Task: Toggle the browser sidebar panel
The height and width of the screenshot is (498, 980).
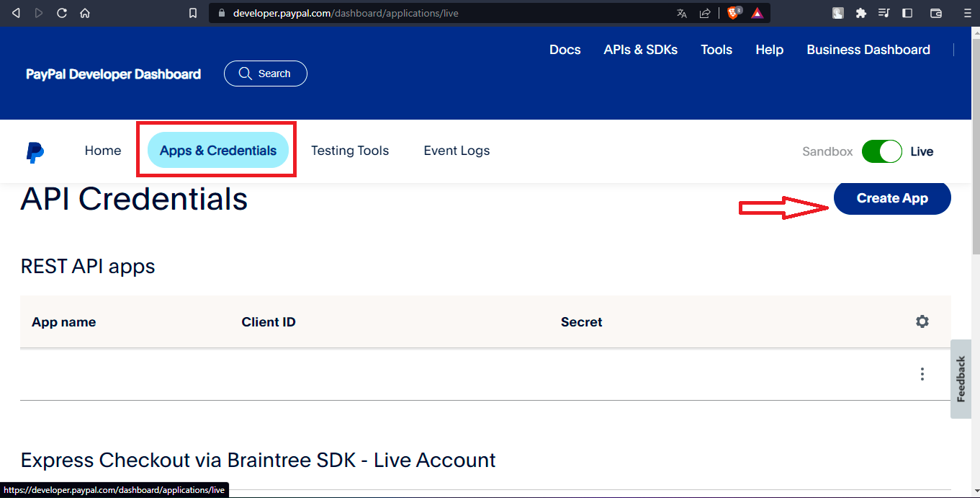Action: [x=907, y=13]
